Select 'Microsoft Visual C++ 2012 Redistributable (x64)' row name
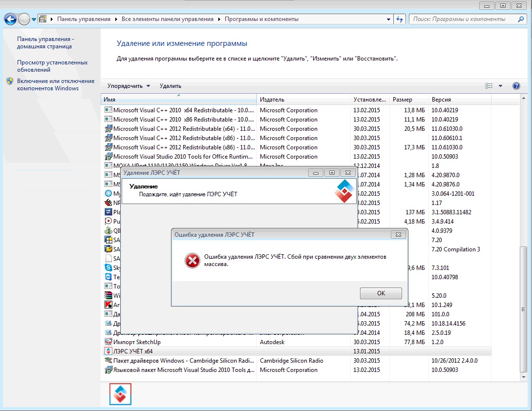532x411 pixels. 184,128
